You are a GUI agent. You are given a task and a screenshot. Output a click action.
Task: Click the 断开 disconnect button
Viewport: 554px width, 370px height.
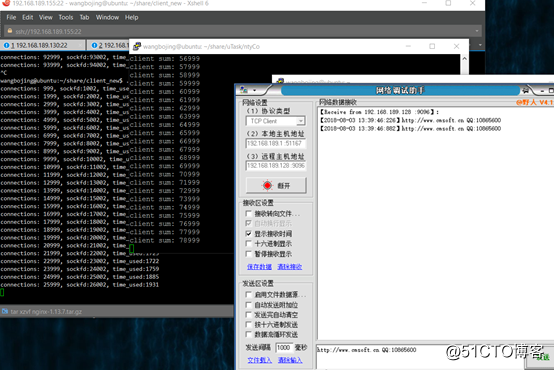(276, 185)
